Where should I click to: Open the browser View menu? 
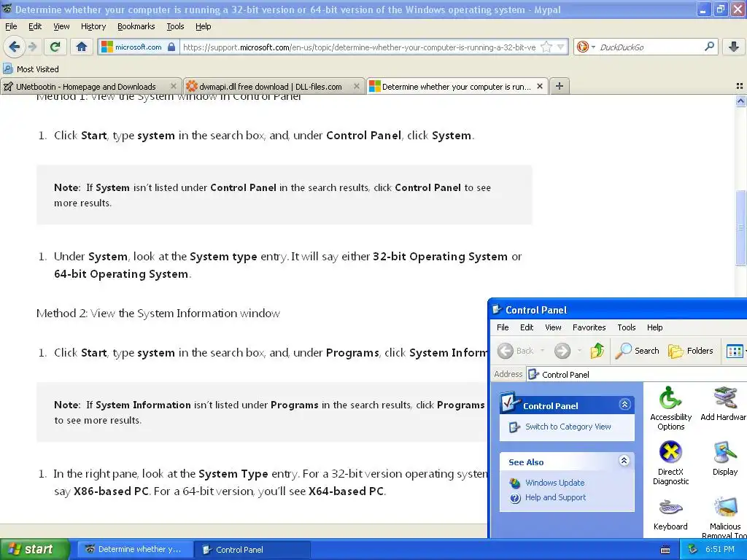click(x=61, y=26)
